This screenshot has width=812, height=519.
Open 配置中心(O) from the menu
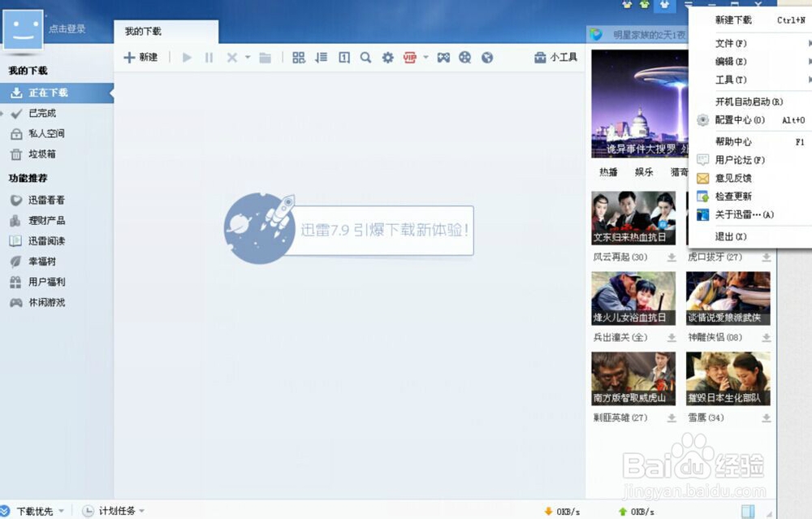(751, 120)
